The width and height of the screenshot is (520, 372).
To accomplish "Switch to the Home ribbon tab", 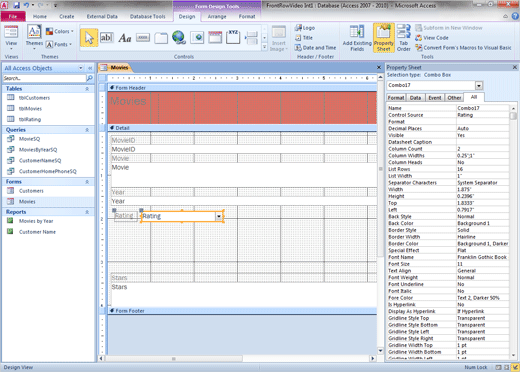I will coord(40,16).
